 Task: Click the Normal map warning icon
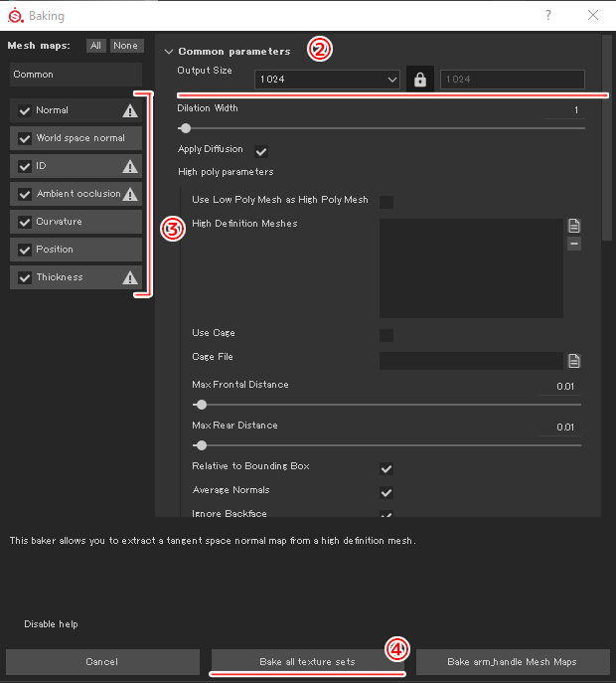pyautogui.click(x=129, y=110)
